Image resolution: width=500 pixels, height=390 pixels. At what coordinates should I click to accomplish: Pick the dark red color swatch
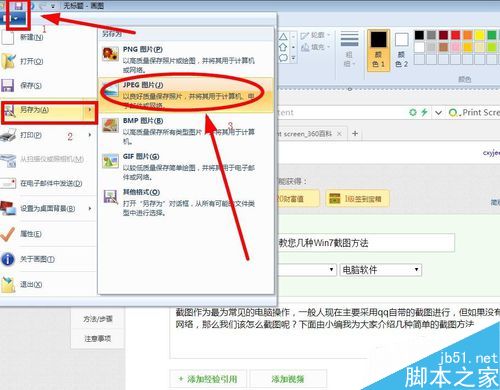pyautogui.click(x=443, y=35)
